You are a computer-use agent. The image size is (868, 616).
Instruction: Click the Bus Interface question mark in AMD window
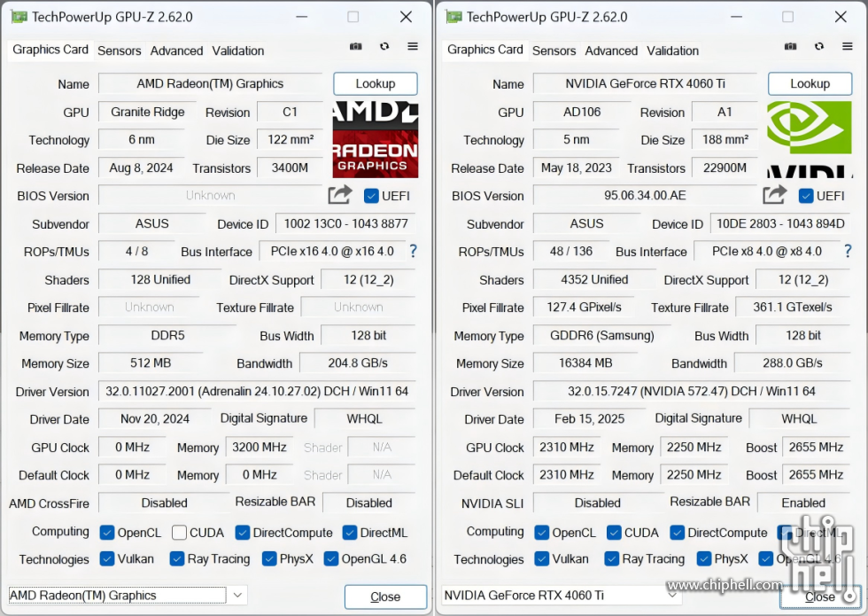413,252
